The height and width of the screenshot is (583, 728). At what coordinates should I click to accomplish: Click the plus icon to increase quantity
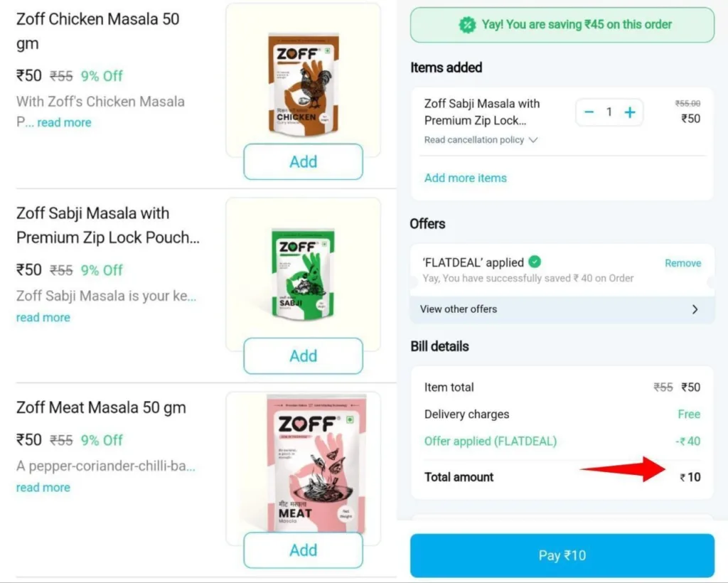pos(630,112)
